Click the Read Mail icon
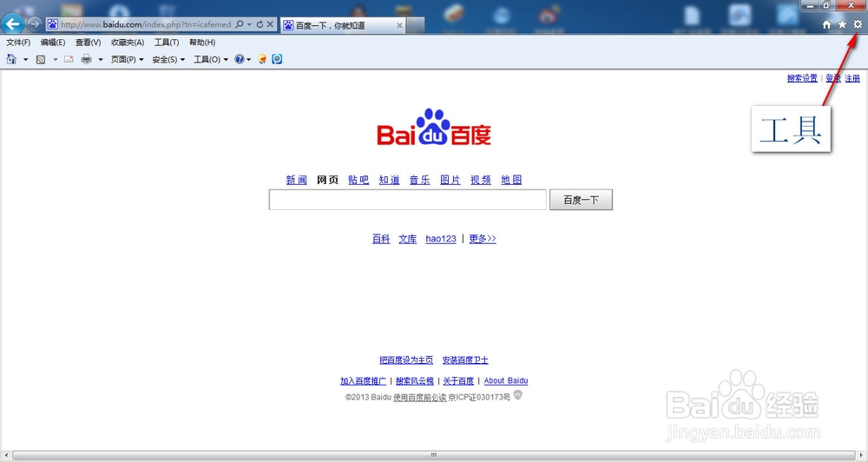Screen dimensions: 868x462 coord(69,59)
